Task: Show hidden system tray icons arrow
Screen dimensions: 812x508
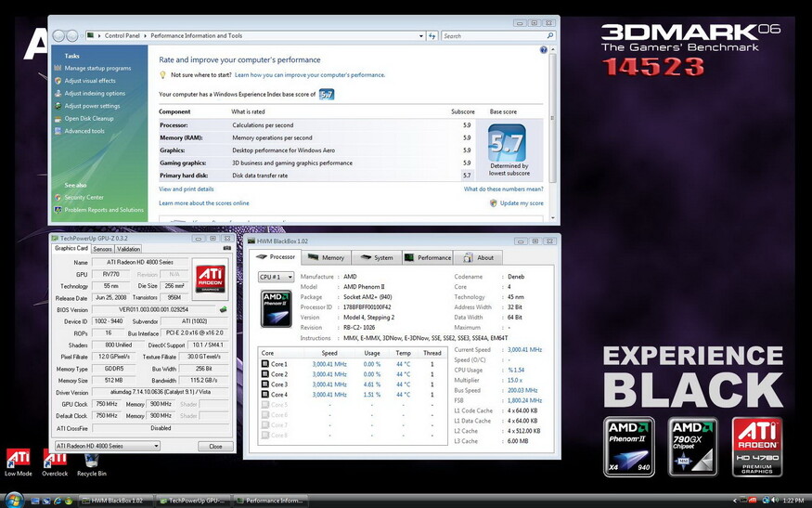Action: 735,501
